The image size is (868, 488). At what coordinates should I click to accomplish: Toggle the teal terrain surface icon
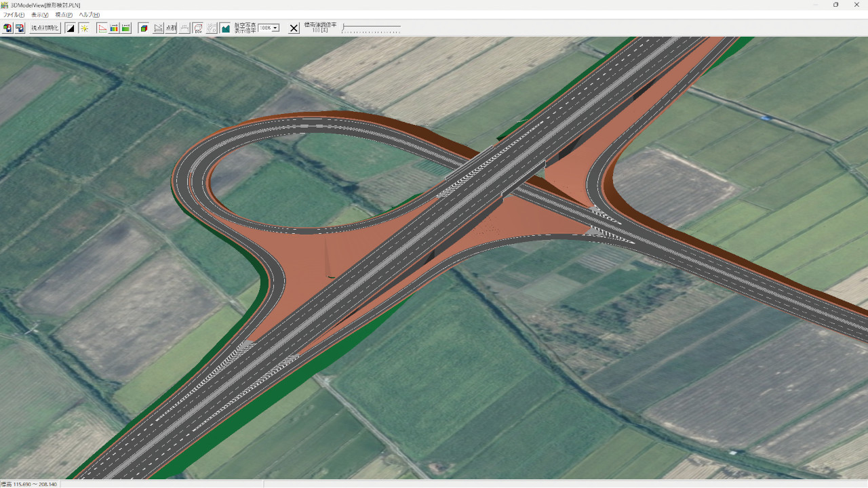[x=224, y=28]
